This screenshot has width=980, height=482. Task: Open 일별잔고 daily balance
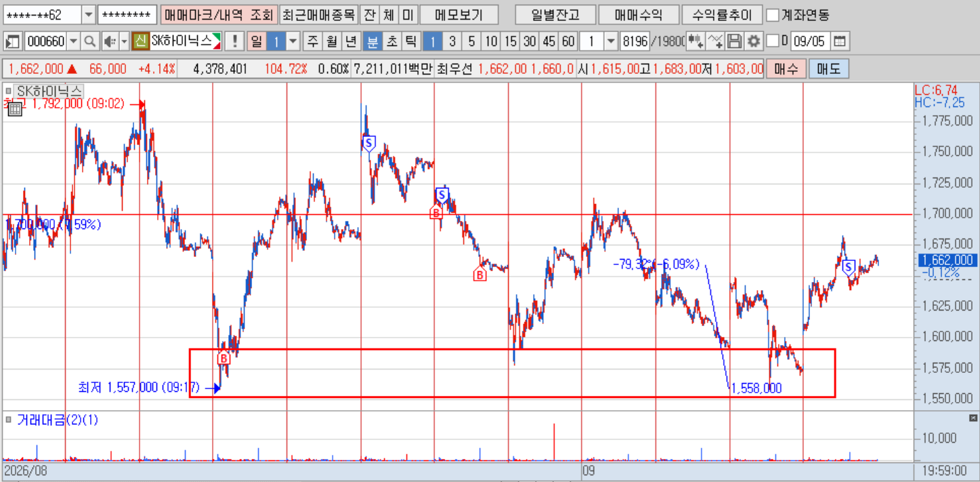pyautogui.click(x=555, y=15)
